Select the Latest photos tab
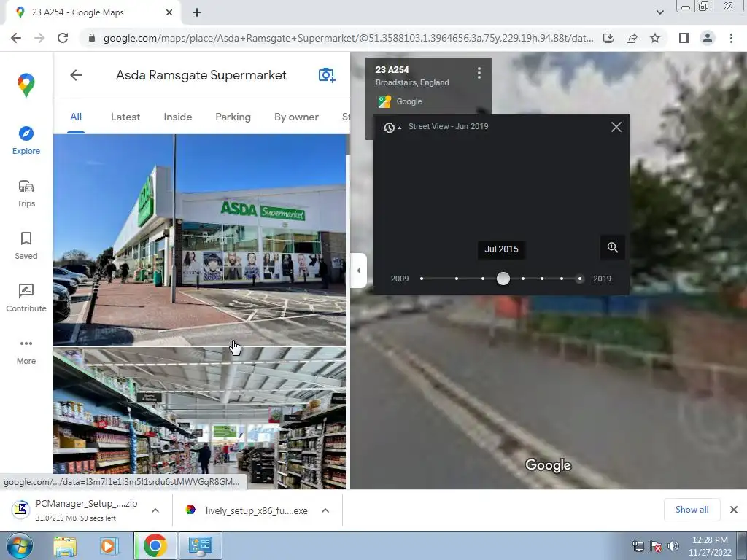The height and width of the screenshot is (560, 747). pyautogui.click(x=125, y=117)
